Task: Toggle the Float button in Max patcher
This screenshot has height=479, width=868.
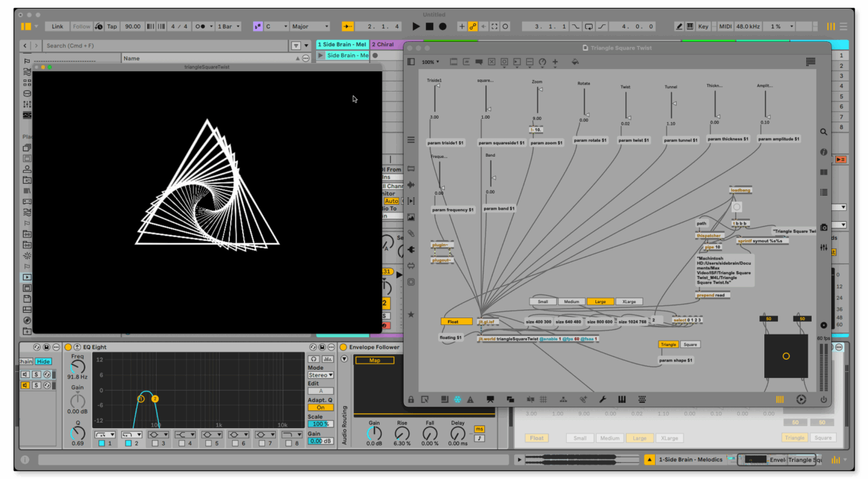Action: pyautogui.click(x=456, y=322)
